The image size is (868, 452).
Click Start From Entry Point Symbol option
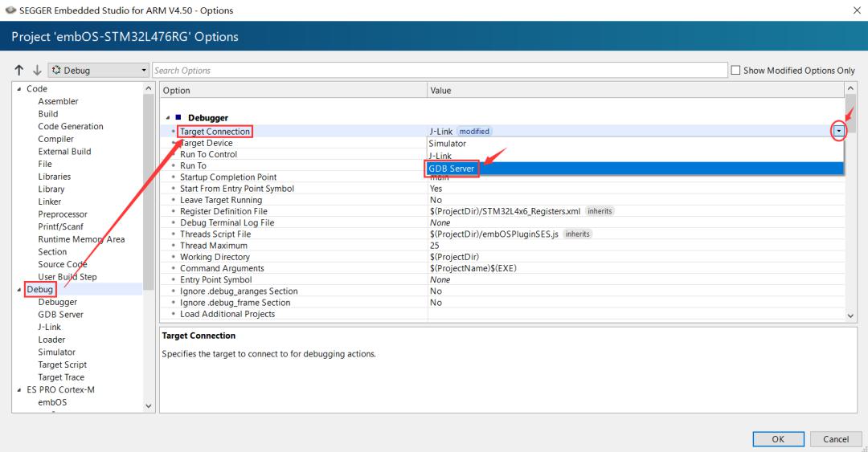(237, 189)
